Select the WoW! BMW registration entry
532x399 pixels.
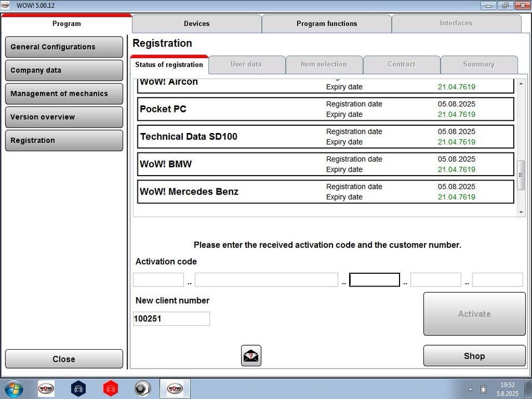(325, 164)
